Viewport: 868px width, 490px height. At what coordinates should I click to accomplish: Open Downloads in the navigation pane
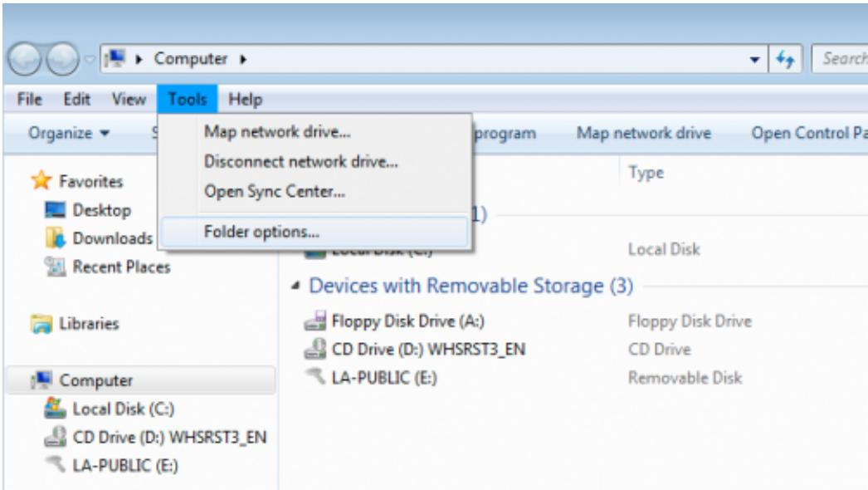tap(112, 238)
